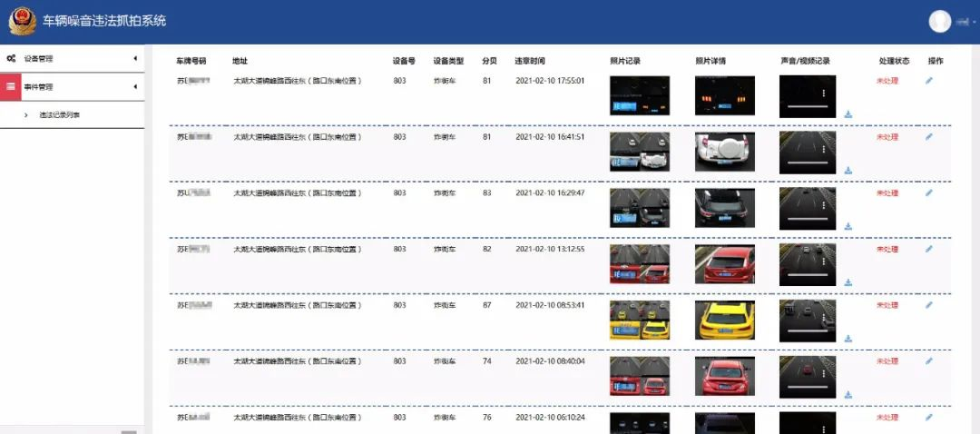
Task: Click the police badge logo in the header
Action: (x=23, y=21)
